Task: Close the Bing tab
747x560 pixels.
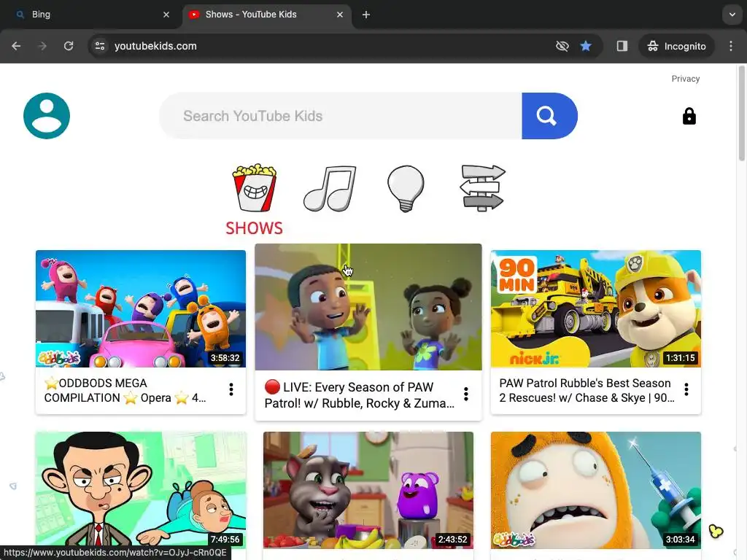Action: (x=166, y=15)
